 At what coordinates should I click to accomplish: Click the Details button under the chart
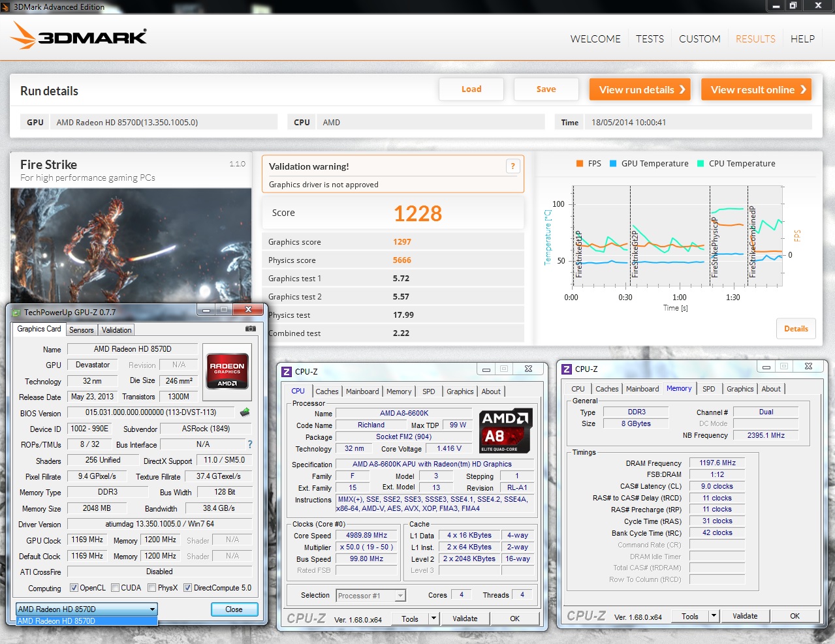796,329
